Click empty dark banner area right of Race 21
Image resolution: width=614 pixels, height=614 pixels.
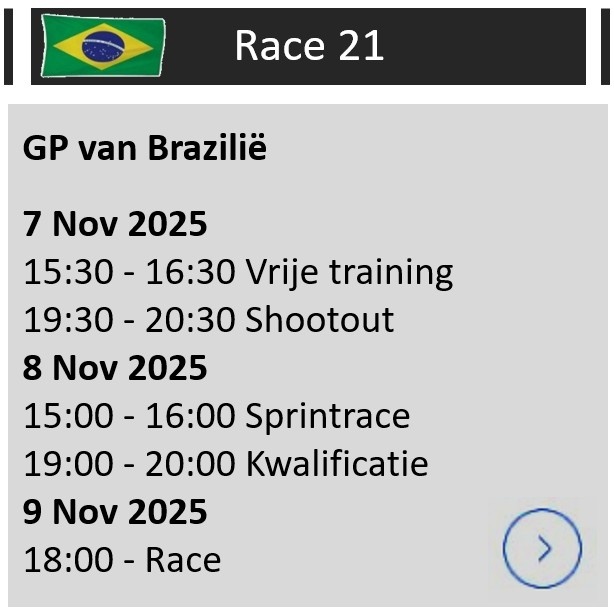pos(490,46)
